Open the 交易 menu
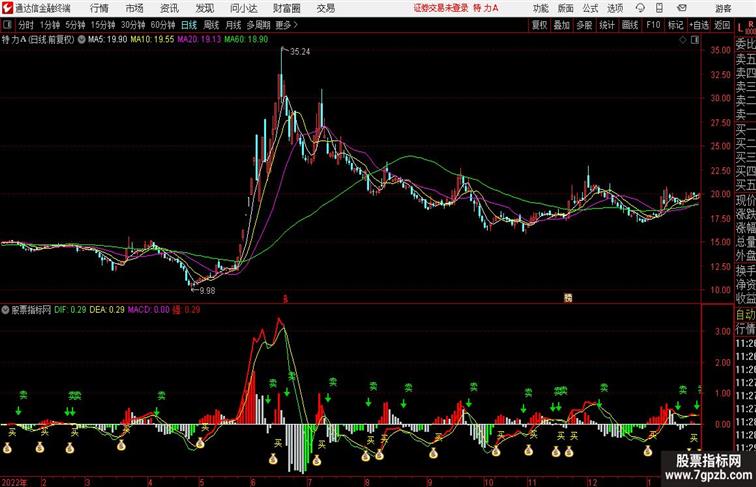The height and width of the screenshot is (487, 756). (325, 8)
